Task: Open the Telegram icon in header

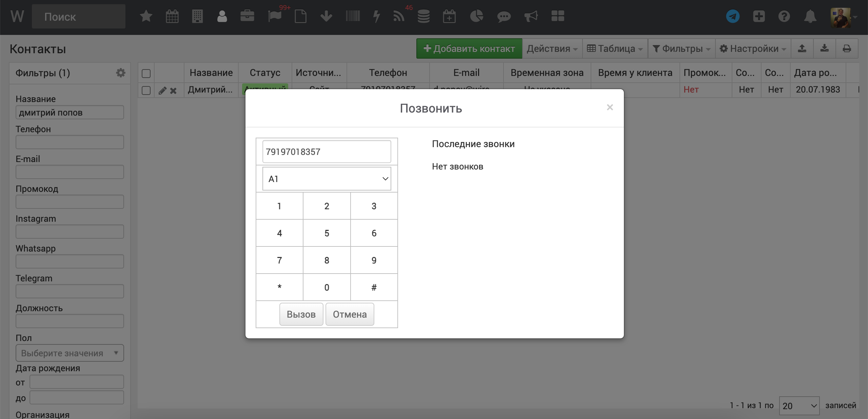Action: pos(733,16)
